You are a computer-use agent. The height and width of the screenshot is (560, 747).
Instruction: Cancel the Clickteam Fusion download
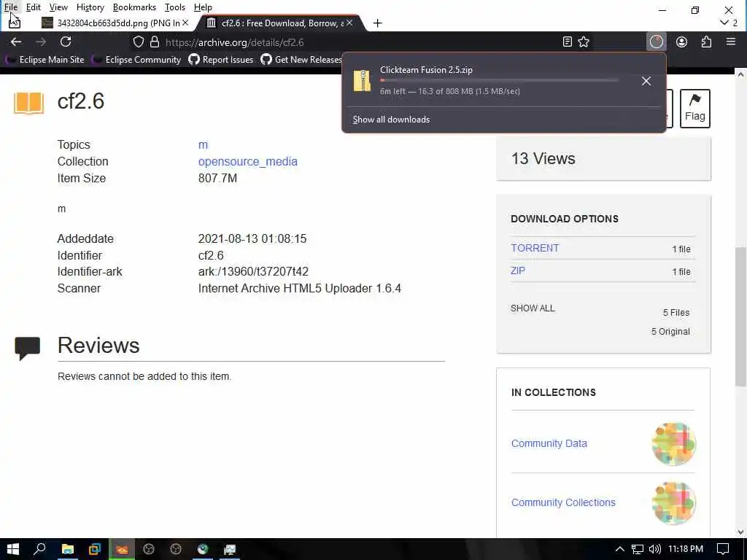646,81
